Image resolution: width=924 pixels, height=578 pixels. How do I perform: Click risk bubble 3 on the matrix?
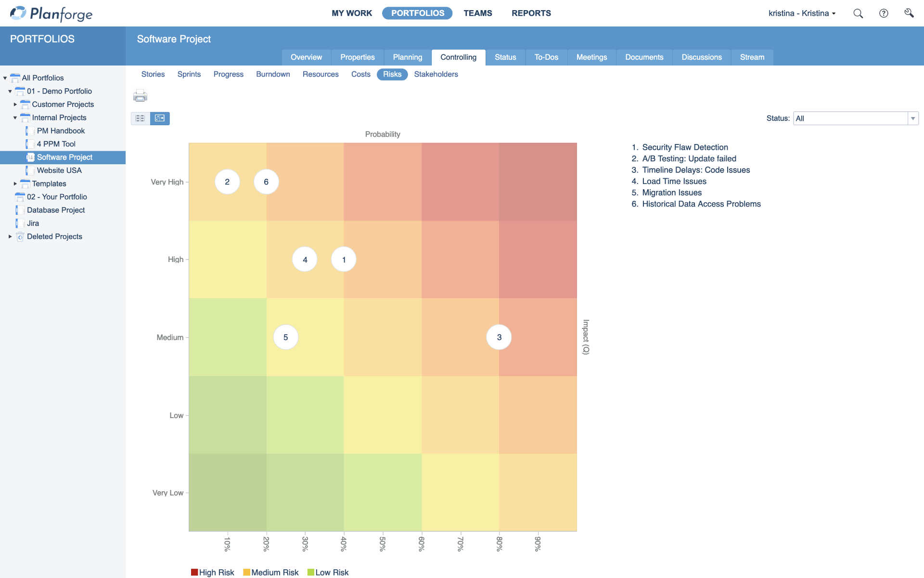[x=499, y=337]
